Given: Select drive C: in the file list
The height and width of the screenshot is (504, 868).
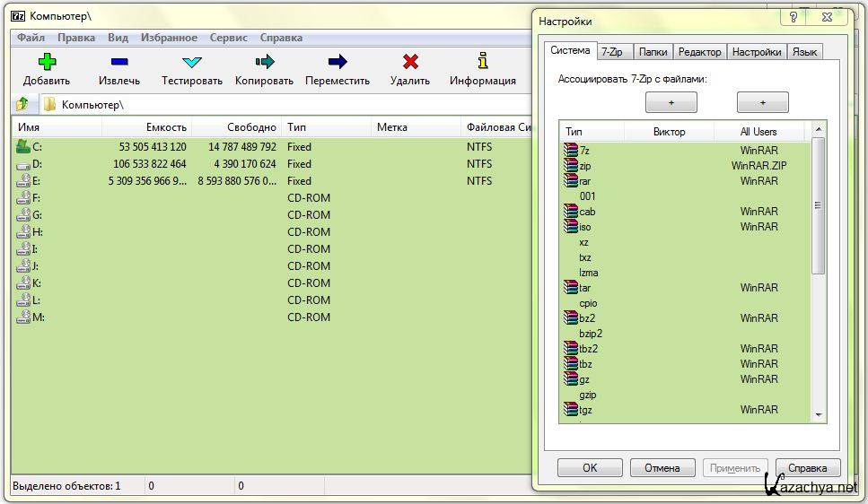Looking at the screenshot, I should pos(37,147).
